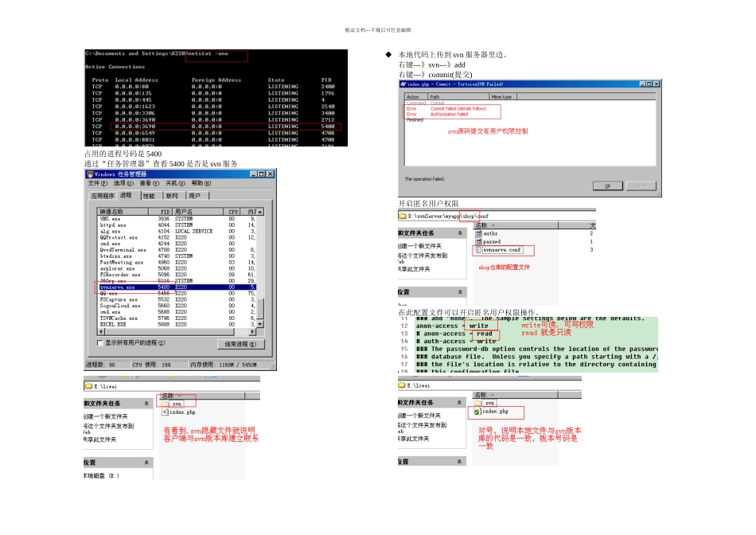Screen dimensions: 756x535
Task: Open the 帮助(H) menu in Task Manager
Action: pos(201,183)
